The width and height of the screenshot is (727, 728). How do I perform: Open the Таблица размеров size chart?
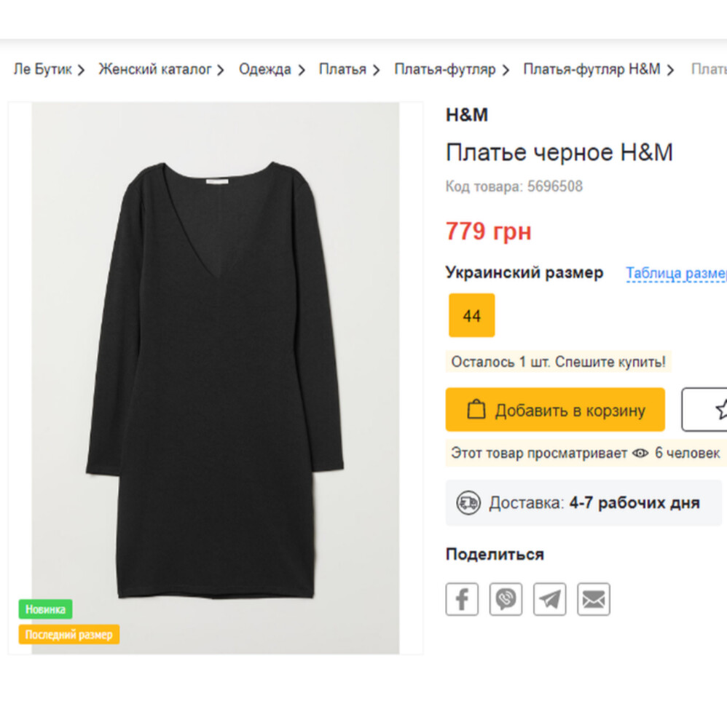pos(675,273)
